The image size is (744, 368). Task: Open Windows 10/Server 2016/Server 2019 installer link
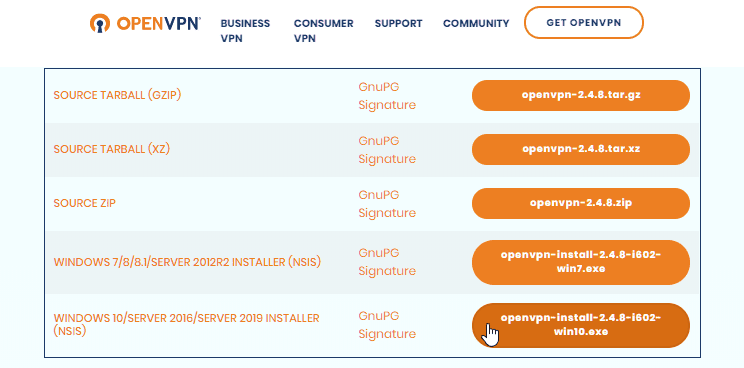186,324
